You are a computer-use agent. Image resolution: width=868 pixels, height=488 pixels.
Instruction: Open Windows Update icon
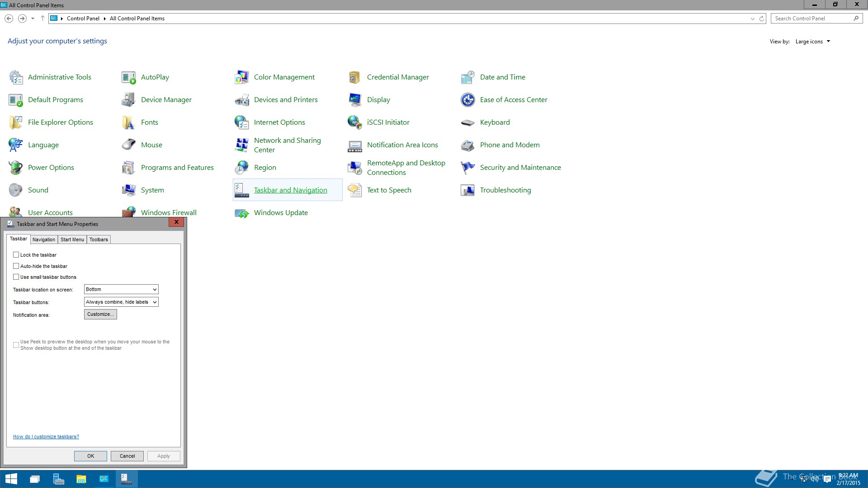click(x=242, y=213)
